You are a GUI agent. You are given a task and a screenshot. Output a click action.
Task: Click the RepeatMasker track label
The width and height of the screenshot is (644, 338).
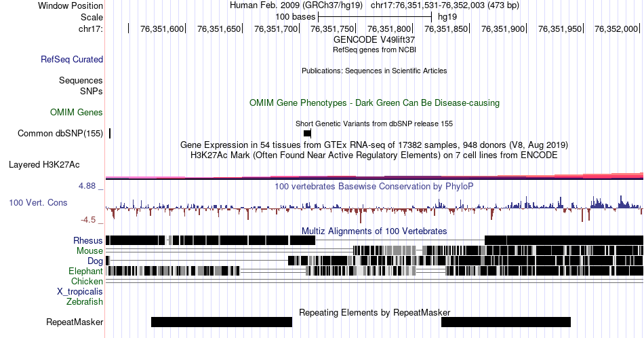point(75,322)
